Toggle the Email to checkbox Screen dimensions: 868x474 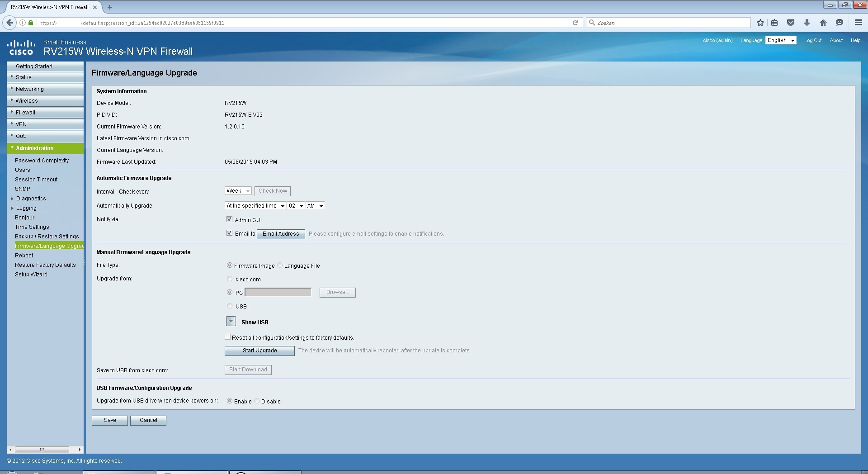tap(229, 233)
